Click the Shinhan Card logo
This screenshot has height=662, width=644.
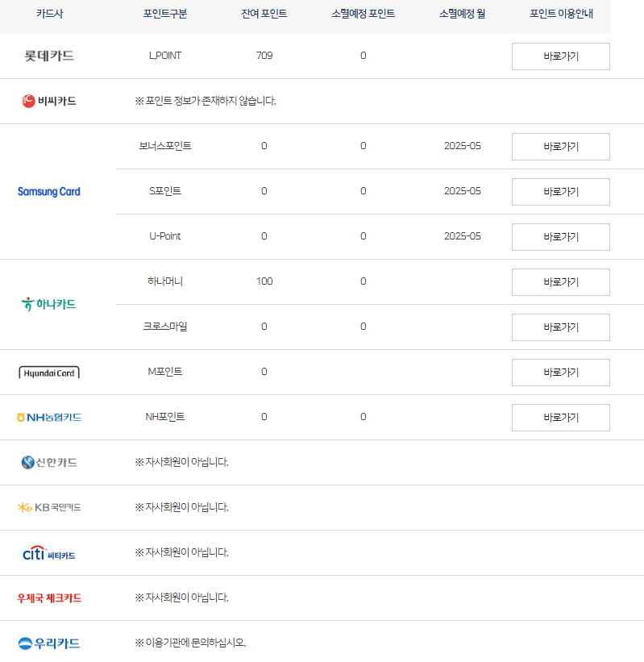[x=49, y=462]
